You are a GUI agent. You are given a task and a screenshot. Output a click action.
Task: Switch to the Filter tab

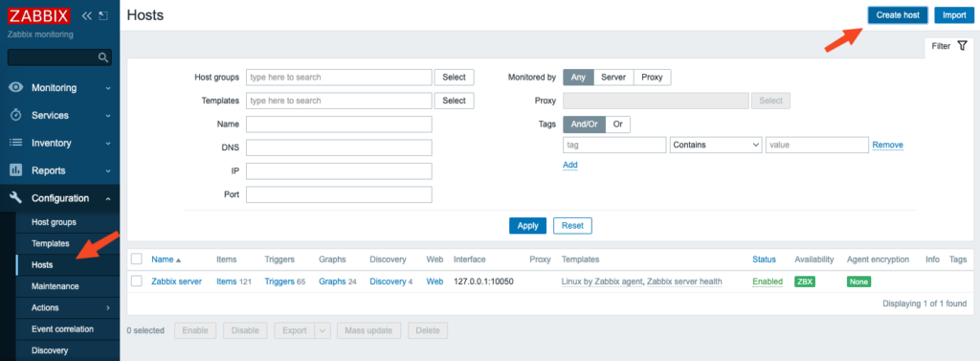click(x=948, y=46)
